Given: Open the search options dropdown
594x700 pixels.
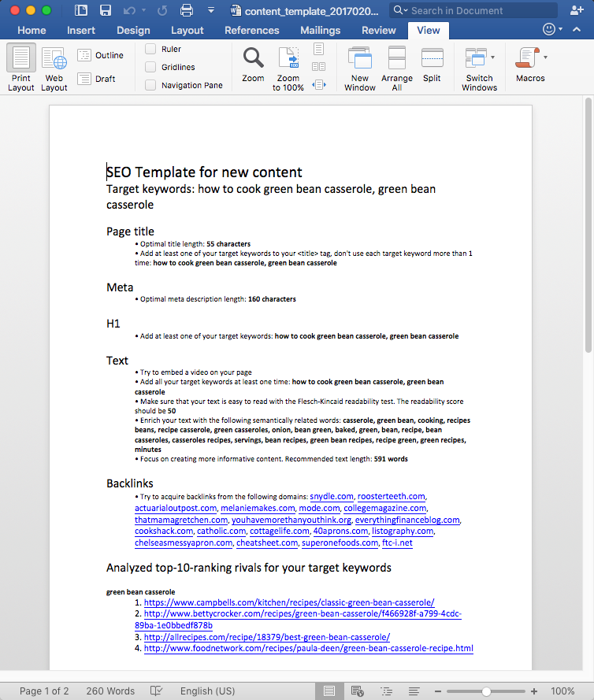Looking at the screenshot, I should click(x=400, y=10).
